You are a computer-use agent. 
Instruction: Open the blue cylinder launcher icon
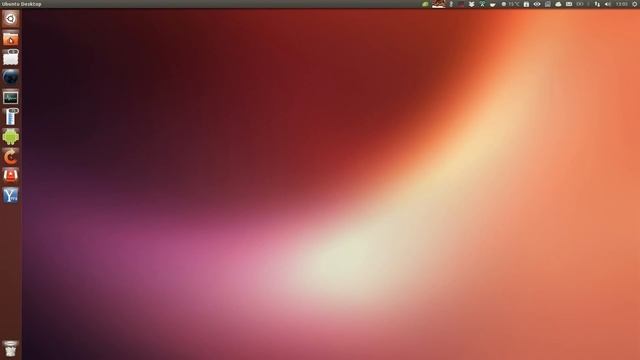coord(11,117)
